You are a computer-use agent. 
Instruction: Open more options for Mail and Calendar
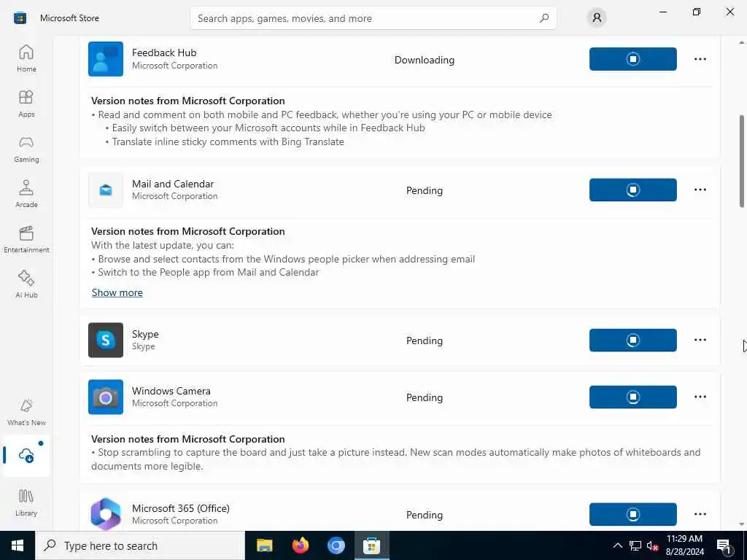tap(700, 190)
